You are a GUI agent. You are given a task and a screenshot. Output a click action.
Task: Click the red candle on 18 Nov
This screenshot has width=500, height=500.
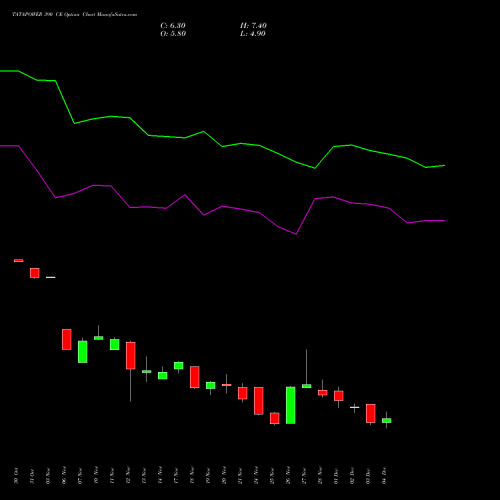195,377
